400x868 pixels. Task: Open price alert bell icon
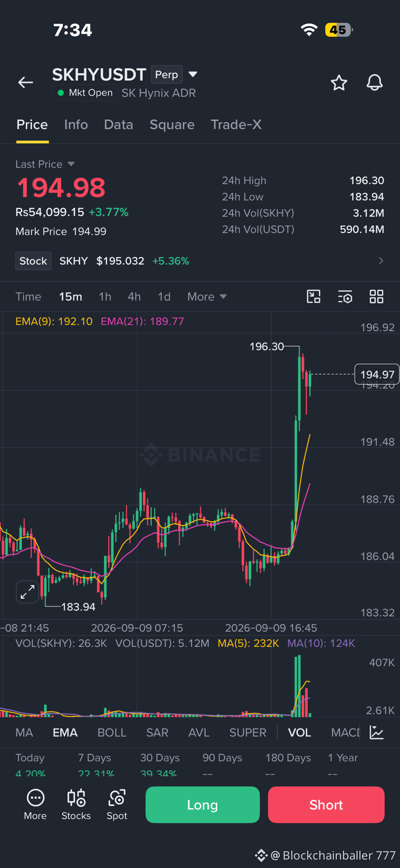pos(374,83)
